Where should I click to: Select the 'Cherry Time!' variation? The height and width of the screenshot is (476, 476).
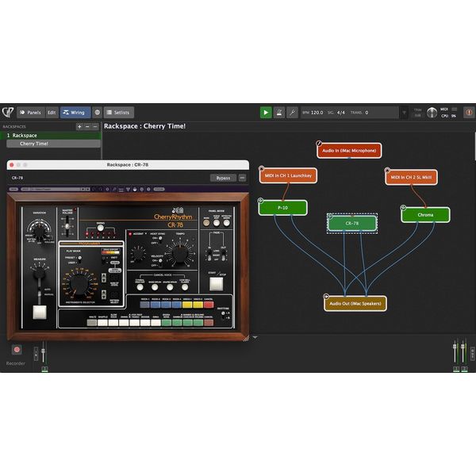[x=53, y=144]
